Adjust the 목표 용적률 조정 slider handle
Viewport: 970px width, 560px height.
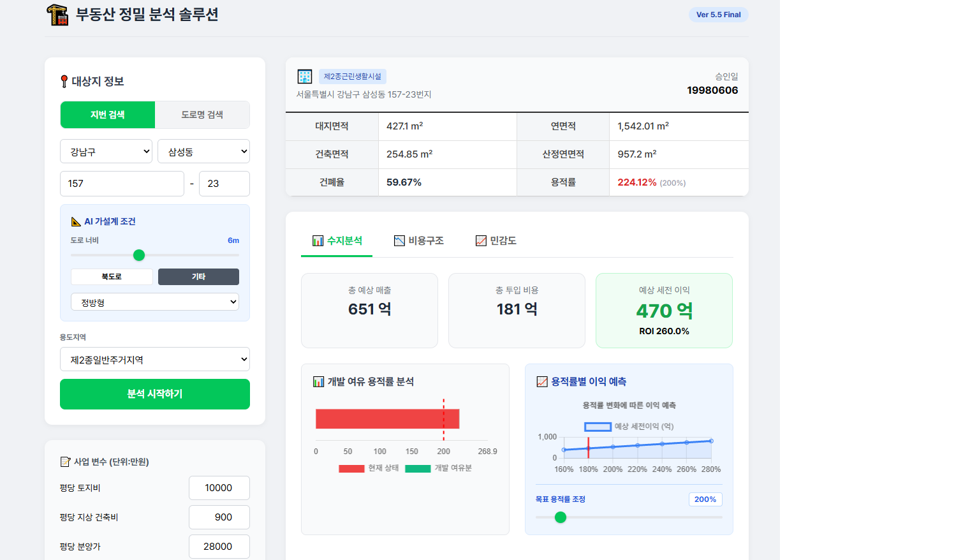(561, 517)
